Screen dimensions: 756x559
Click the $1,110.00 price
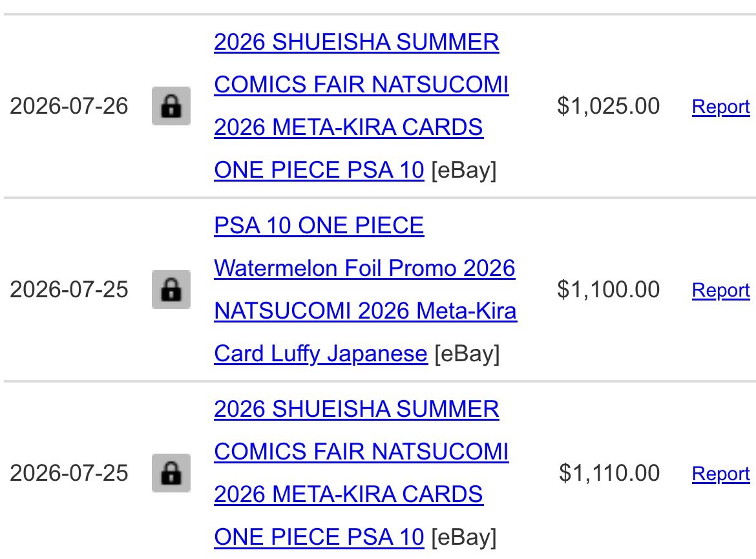click(609, 473)
